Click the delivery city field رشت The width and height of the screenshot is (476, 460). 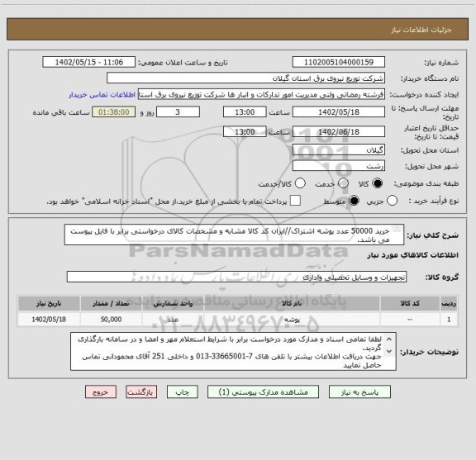(x=339, y=166)
